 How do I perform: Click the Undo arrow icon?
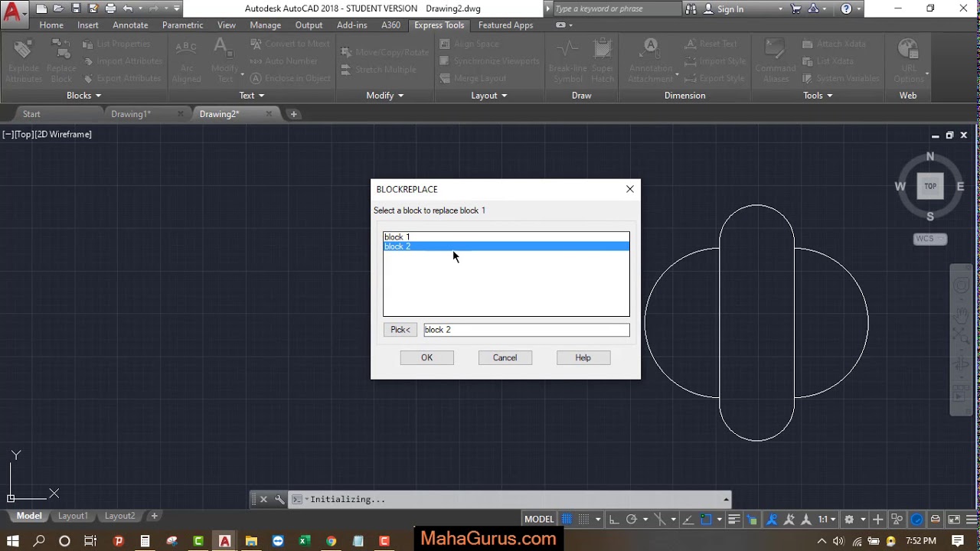pyautogui.click(x=128, y=9)
